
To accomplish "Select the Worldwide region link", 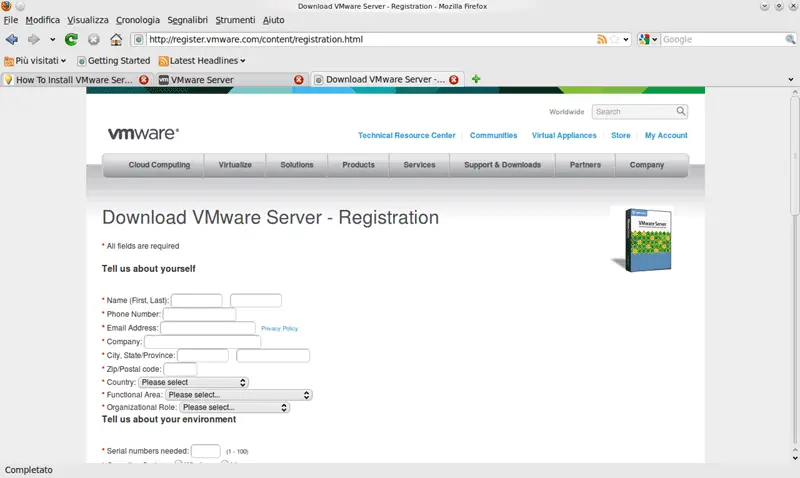I will [566, 112].
